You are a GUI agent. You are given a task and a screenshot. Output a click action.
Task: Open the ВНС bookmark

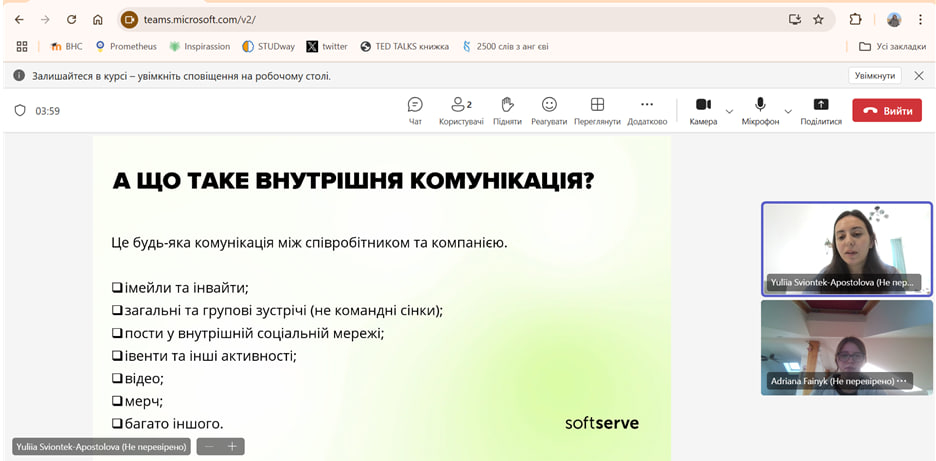point(66,47)
